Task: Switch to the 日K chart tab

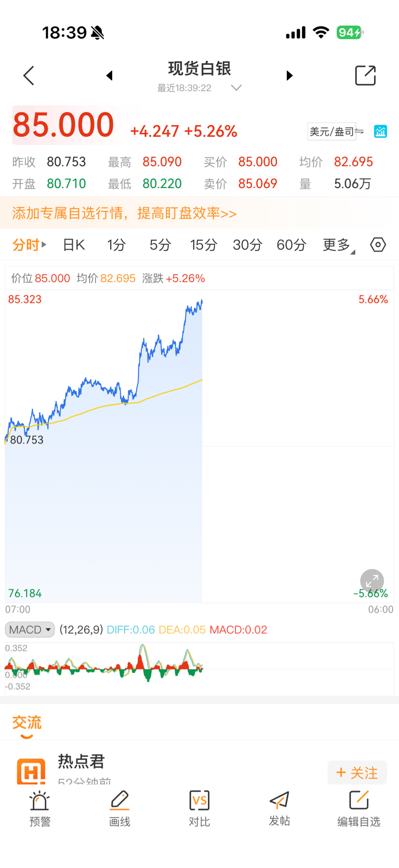Action: pos(74,245)
